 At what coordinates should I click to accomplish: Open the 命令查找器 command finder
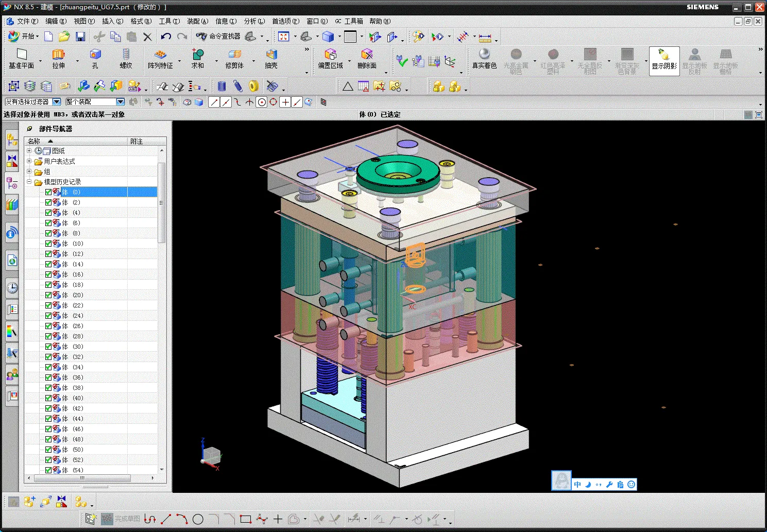tap(218, 37)
